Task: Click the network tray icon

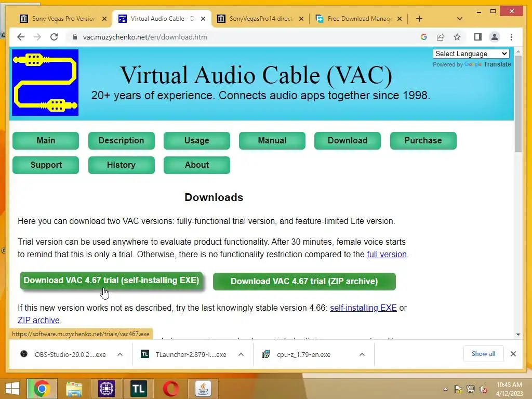Action: pos(471,389)
